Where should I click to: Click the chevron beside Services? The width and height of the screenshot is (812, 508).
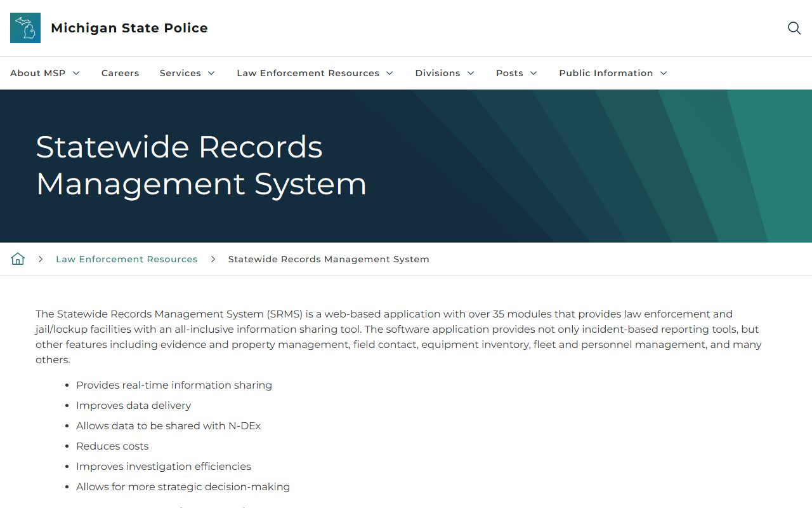tap(211, 73)
